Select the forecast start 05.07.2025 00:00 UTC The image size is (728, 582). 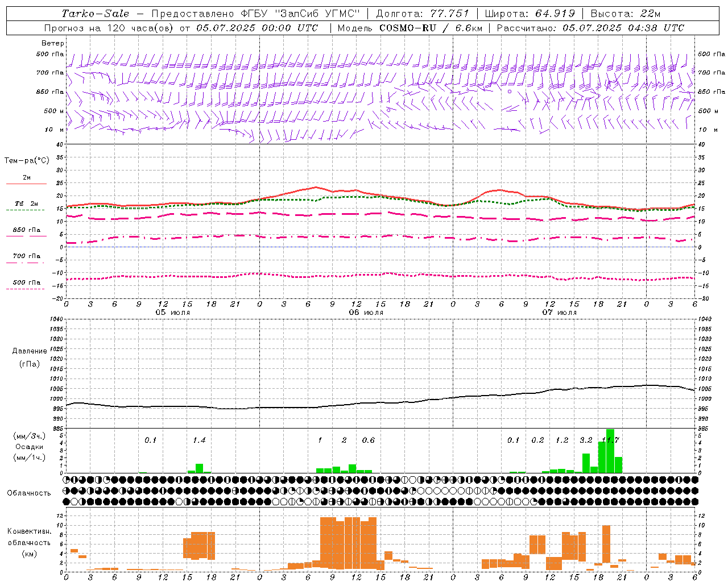[257, 28]
